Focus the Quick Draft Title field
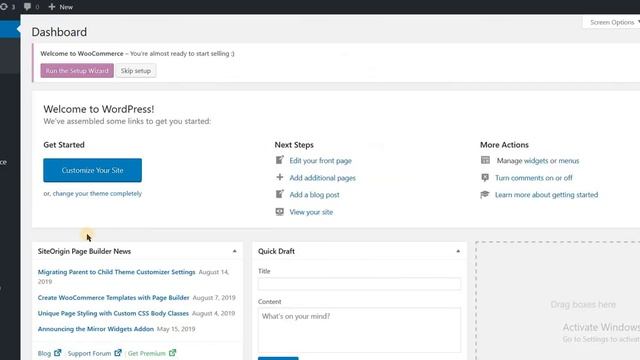 coord(359,284)
